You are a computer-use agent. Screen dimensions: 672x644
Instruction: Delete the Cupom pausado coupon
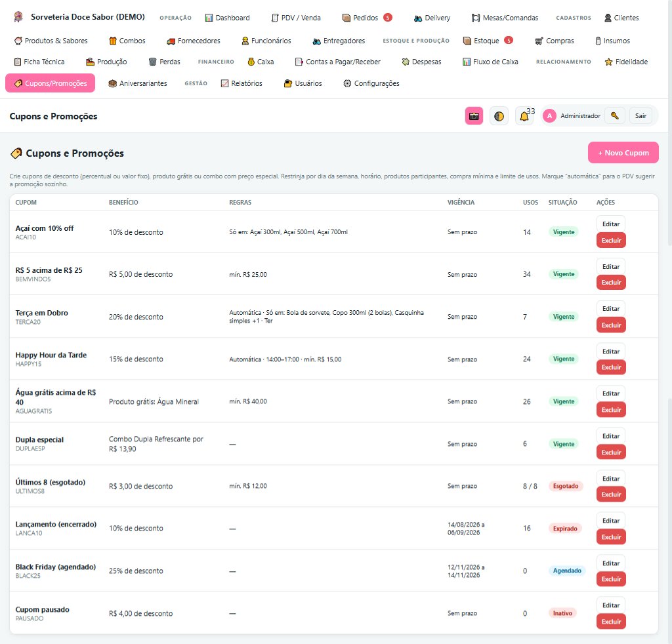[x=611, y=622]
